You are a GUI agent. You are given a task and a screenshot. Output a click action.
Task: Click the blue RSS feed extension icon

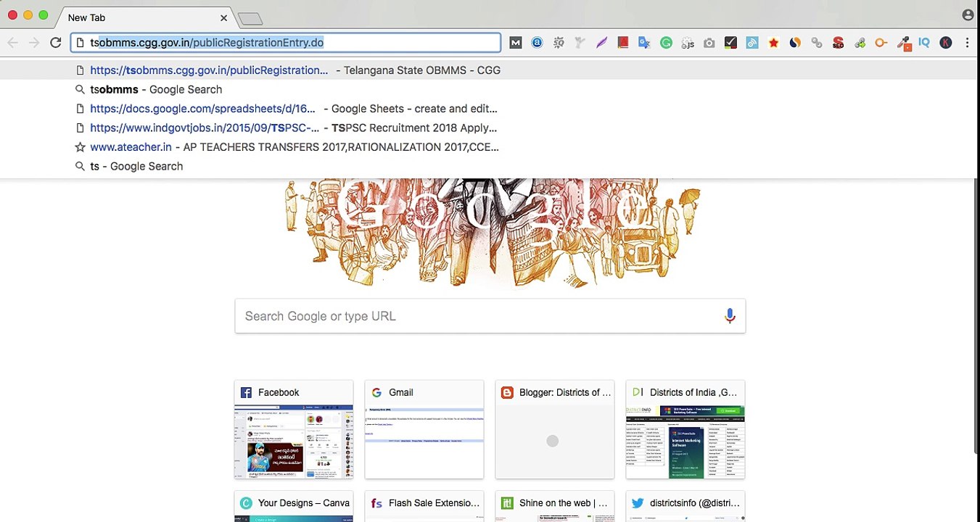(752, 43)
